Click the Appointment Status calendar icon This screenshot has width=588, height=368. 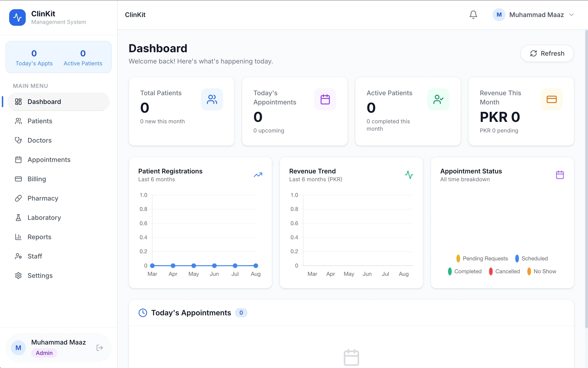pyautogui.click(x=560, y=175)
